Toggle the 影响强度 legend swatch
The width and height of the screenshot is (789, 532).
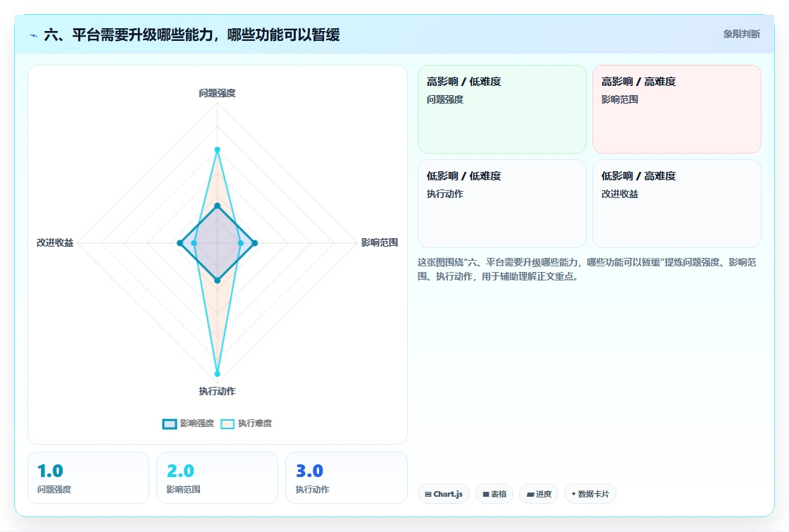pyautogui.click(x=170, y=423)
